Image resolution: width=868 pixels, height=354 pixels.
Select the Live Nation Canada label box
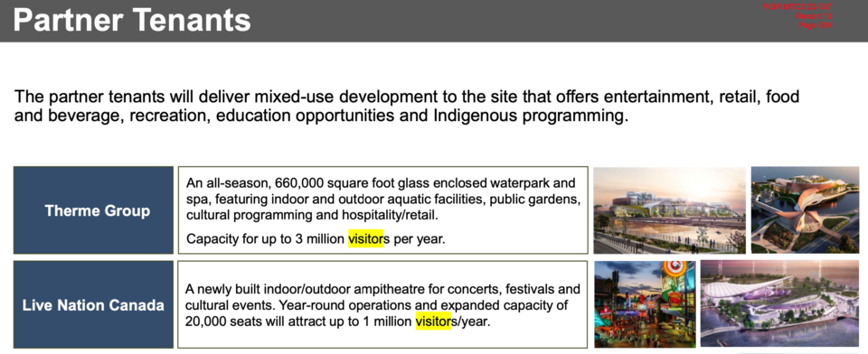coord(93,304)
